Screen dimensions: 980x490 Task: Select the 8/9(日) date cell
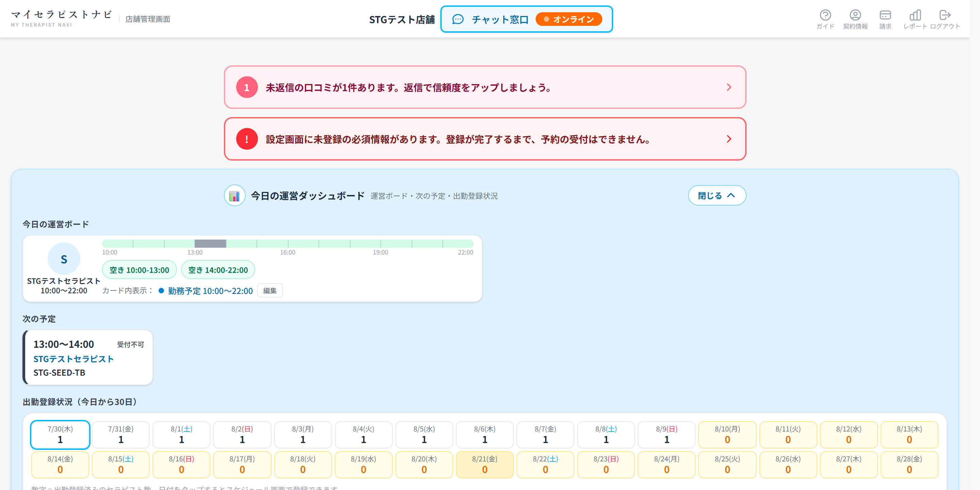[667, 435]
